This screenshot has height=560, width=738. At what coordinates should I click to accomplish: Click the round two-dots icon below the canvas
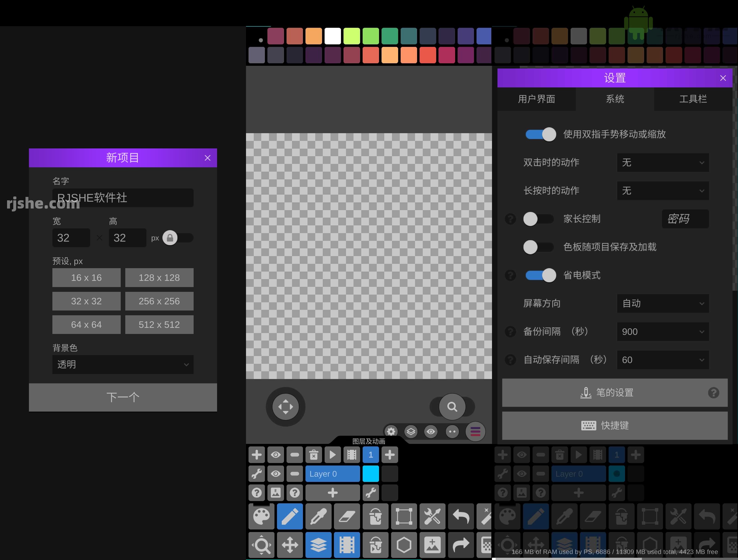(452, 432)
